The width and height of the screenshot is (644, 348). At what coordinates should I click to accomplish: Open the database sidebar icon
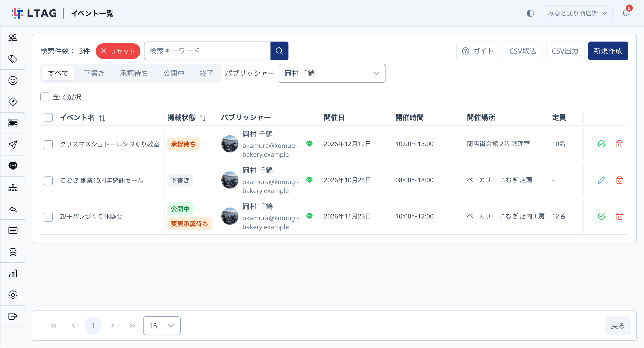click(13, 252)
